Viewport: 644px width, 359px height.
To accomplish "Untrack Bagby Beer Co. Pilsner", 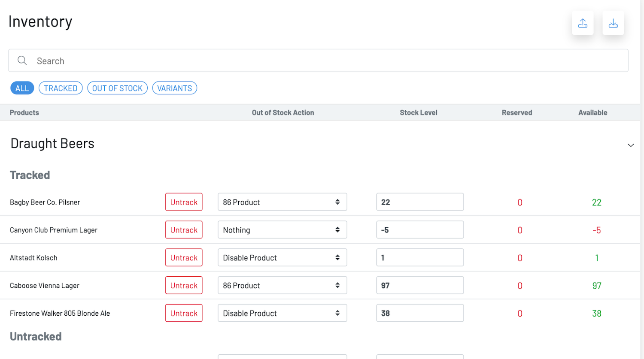I will (x=184, y=202).
